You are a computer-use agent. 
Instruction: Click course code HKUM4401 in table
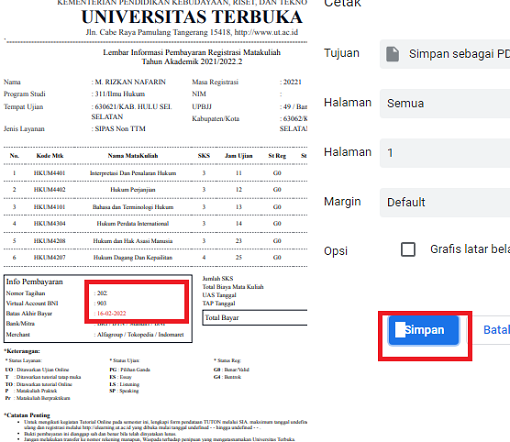click(x=49, y=173)
